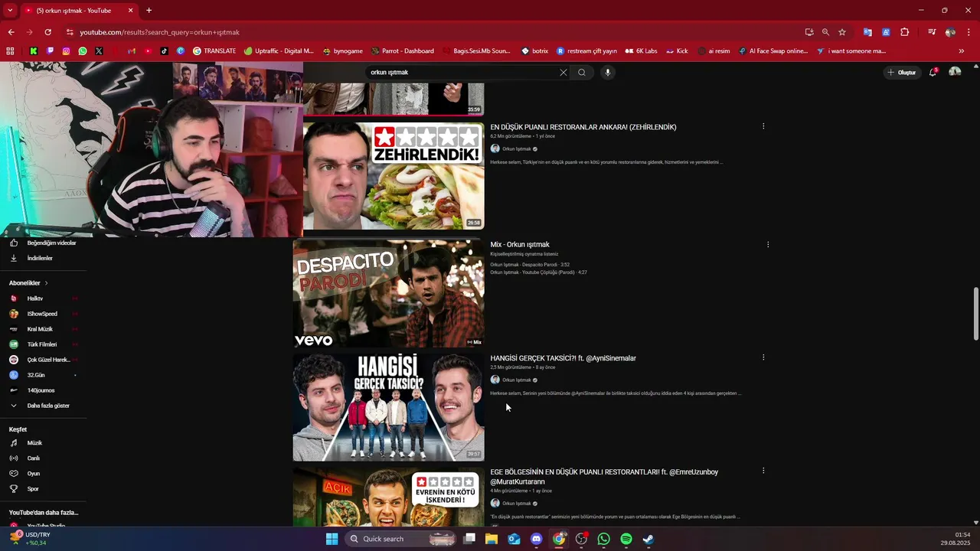Bookmark this page with the star
The image size is (980, 551).
pos(842,32)
